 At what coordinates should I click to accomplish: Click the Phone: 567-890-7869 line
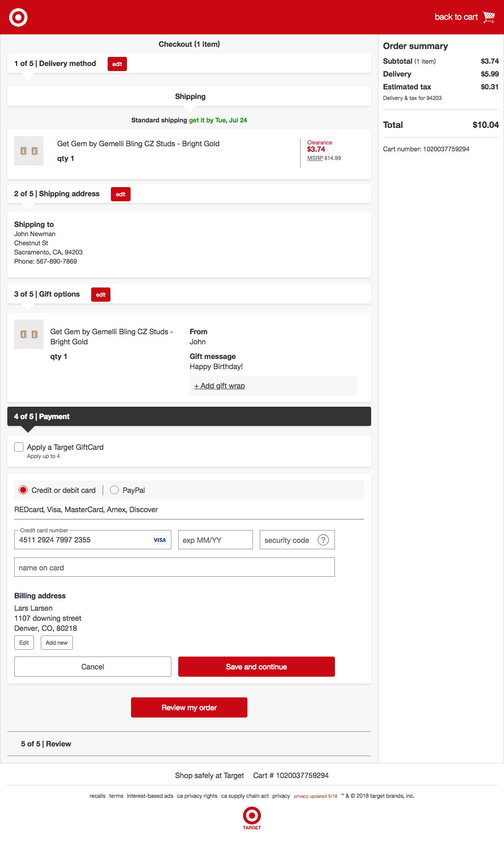click(45, 261)
